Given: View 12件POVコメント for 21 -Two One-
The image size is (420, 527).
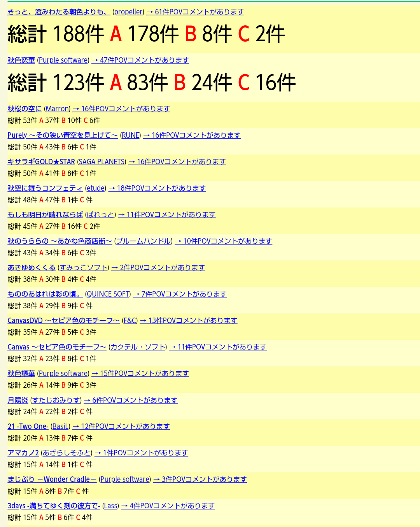Looking at the screenshot, I should [121, 427].
